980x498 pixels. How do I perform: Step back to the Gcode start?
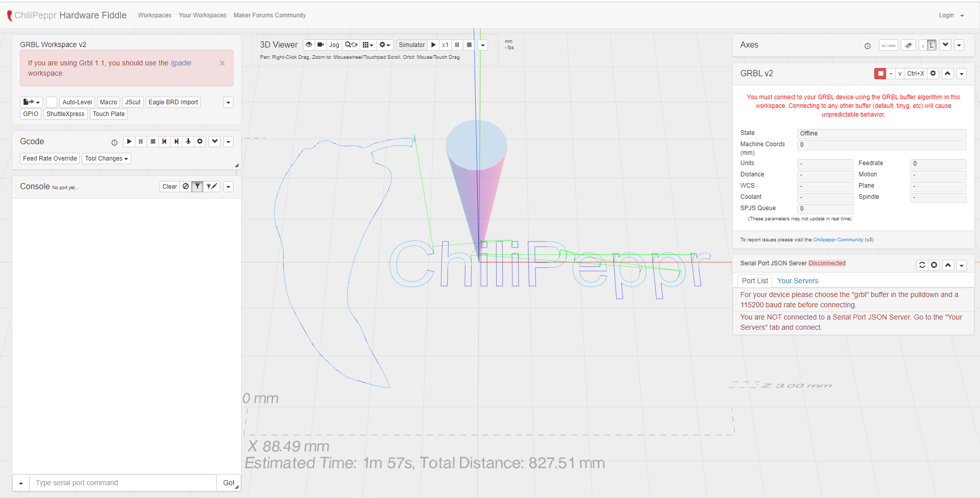point(165,142)
